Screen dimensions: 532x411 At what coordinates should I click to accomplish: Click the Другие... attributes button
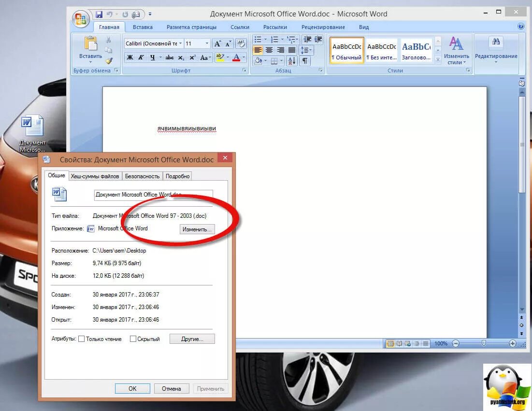click(192, 339)
